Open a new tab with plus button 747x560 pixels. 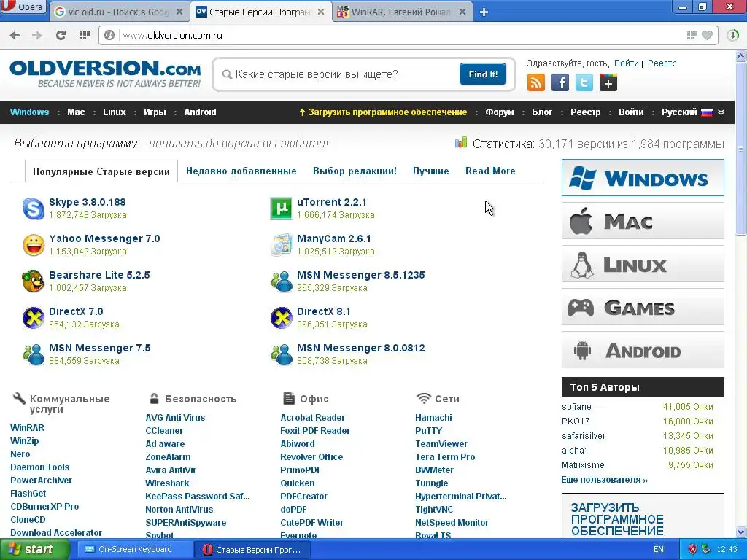coord(484,12)
